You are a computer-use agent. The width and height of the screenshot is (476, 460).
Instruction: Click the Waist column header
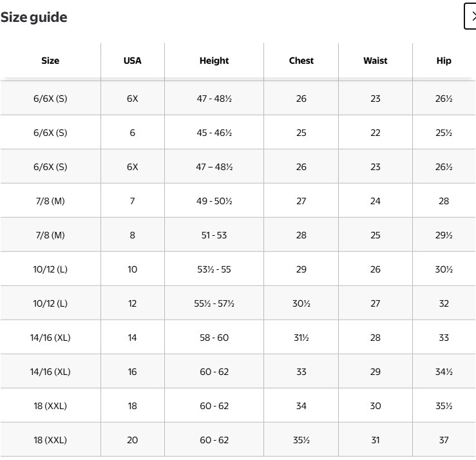375,61
